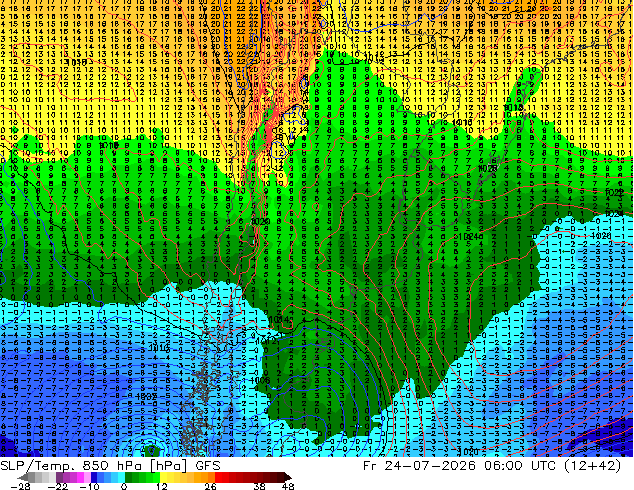This screenshot has height=490, width=634.
Task: Click the '26' legend scale value
Action: pyautogui.click(x=210, y=486)
